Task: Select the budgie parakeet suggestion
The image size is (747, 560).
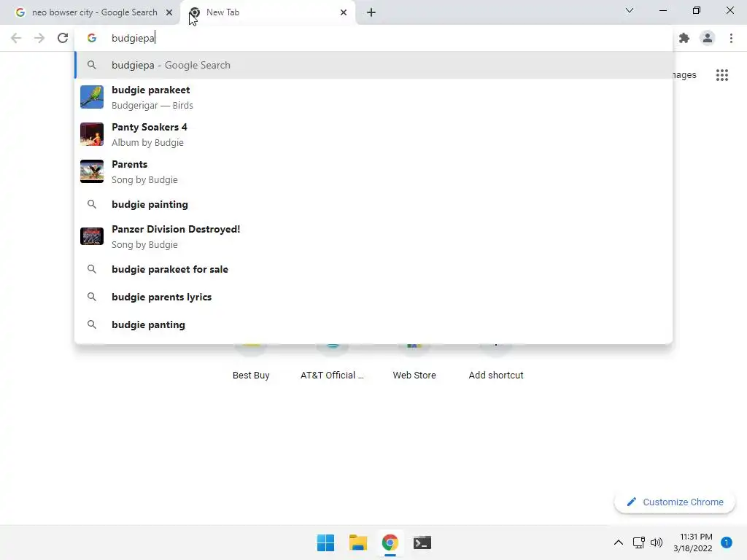Action: pyautogui.click(x=373, y=97)
